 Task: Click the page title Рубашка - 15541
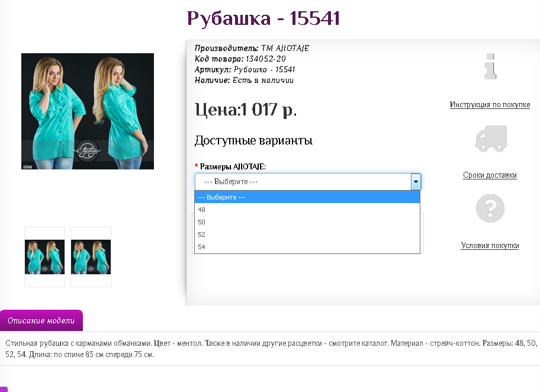click(263, 18)
